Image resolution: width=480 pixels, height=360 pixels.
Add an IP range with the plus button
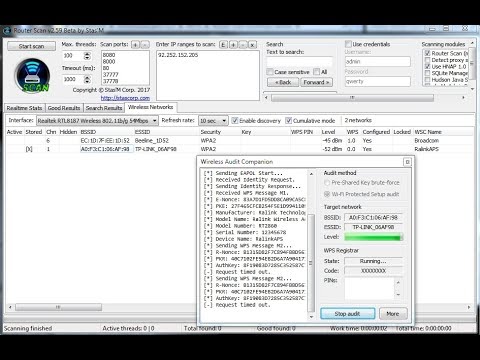click(233, 44)
